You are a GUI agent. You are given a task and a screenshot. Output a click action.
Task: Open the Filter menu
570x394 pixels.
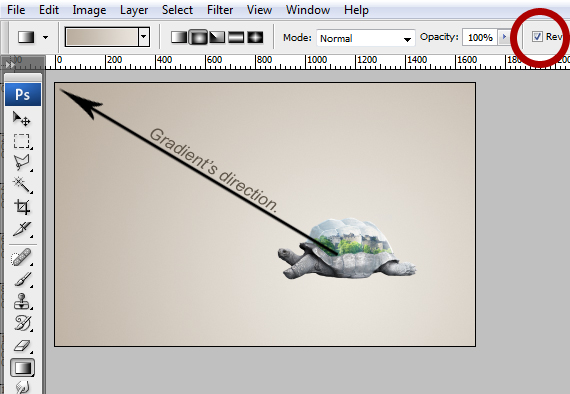point(220,10)
